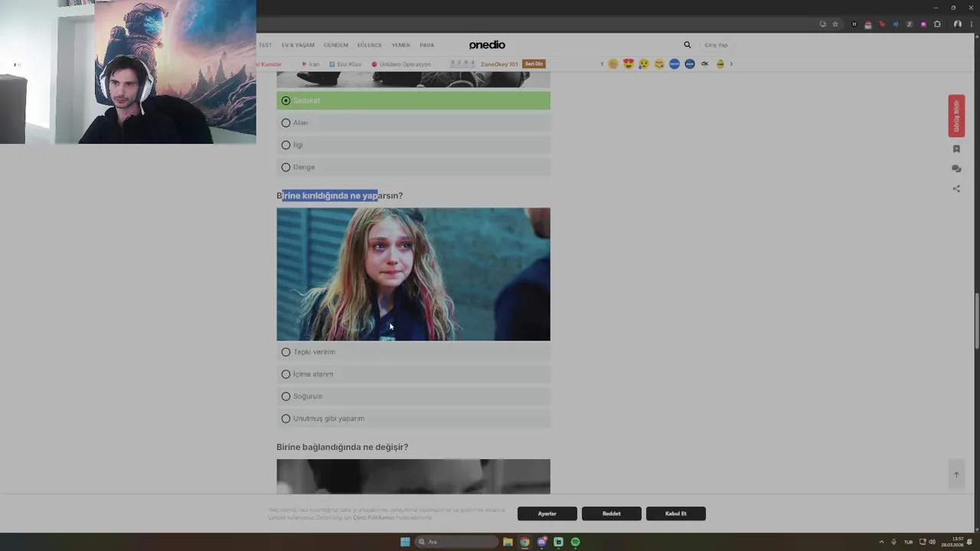Open the browser extensions puzzle icon

click(937, 24)
